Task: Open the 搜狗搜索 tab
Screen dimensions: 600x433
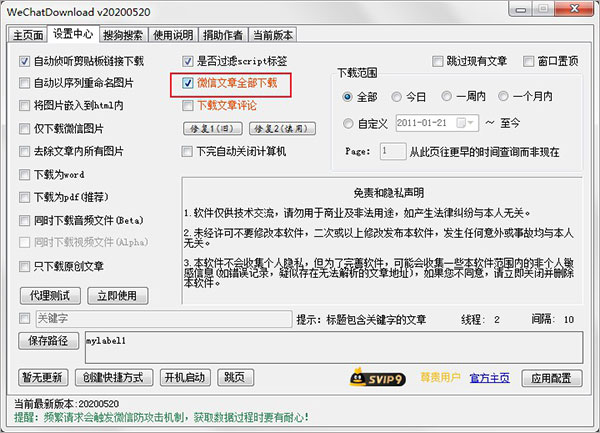Action: point(123,35)
